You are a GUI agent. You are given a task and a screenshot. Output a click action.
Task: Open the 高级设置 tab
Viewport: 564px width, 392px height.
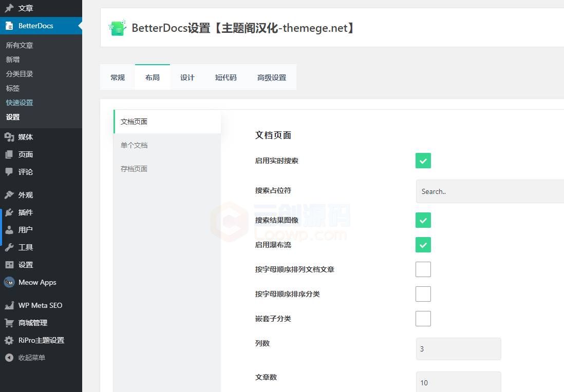[272, 77]
